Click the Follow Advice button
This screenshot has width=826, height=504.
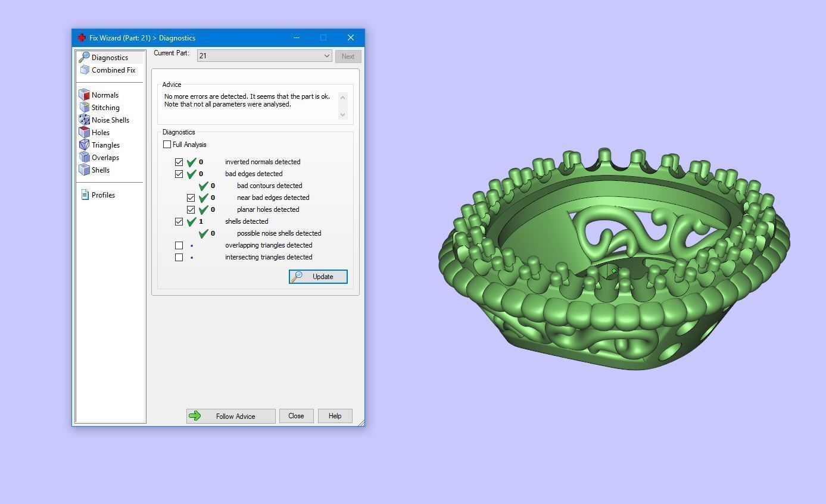[231, 416]
